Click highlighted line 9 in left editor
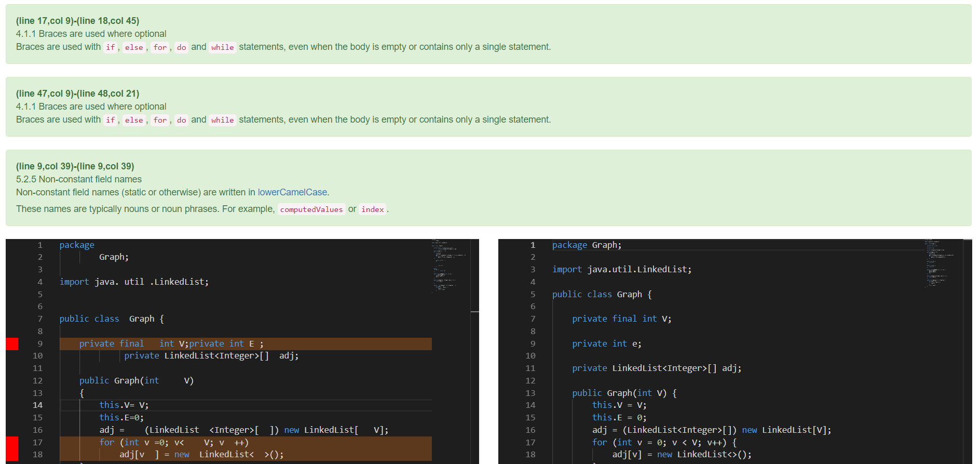This screenshot has width=980, height=464. pyautogui.click(x=246, y=344)
